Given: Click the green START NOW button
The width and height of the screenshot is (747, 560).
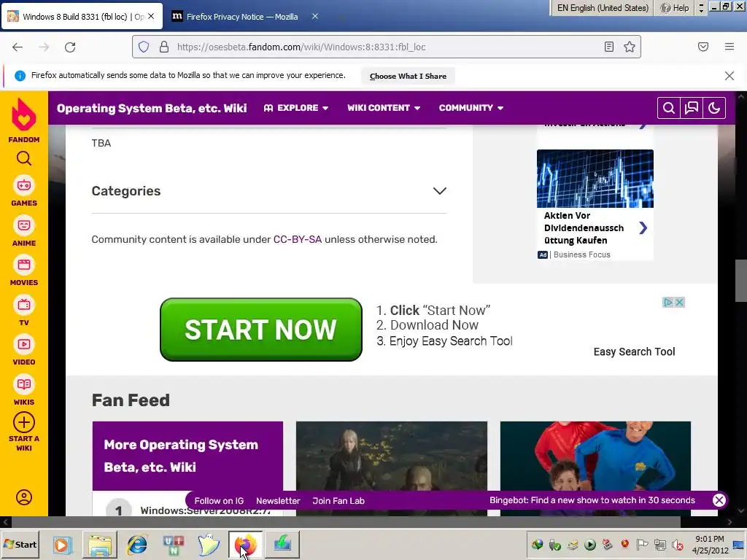Looking at the screenshot, I should coord(261,330).
